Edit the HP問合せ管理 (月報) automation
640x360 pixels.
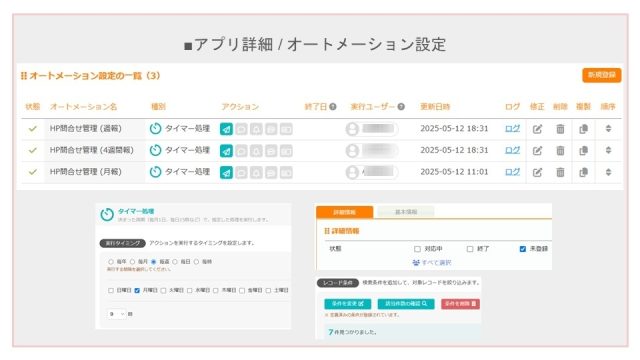click(537, 172)
